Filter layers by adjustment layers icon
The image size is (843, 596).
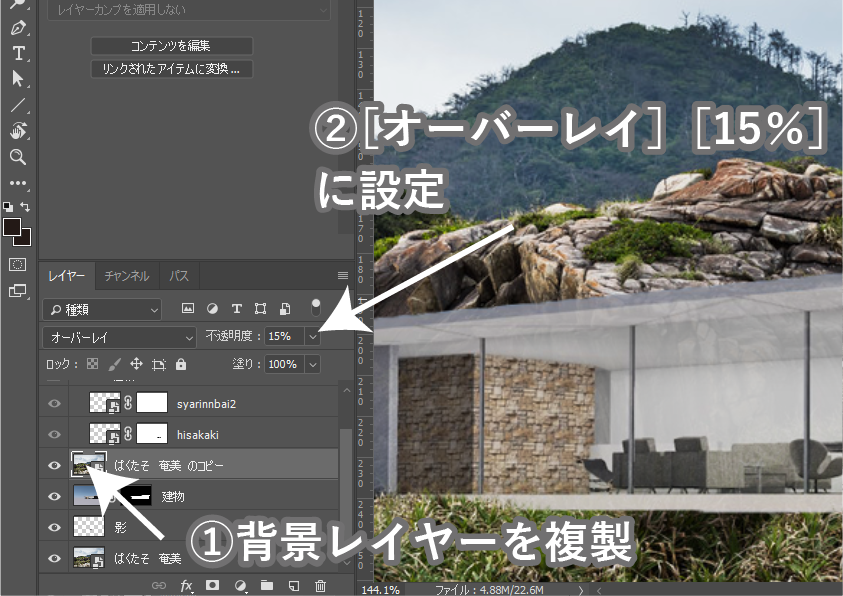[212, 308]
